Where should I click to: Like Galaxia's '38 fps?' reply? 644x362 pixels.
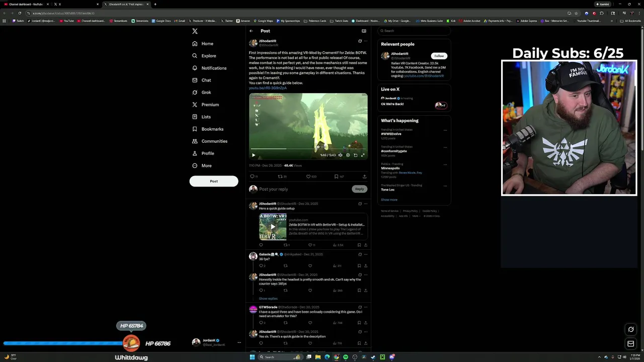[x=310, y=265]
